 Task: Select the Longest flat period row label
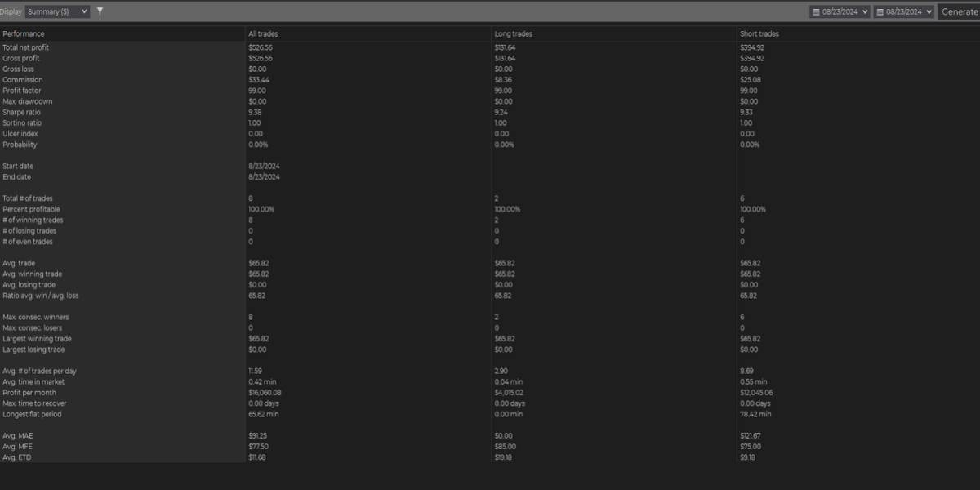(x=32, y=414)
